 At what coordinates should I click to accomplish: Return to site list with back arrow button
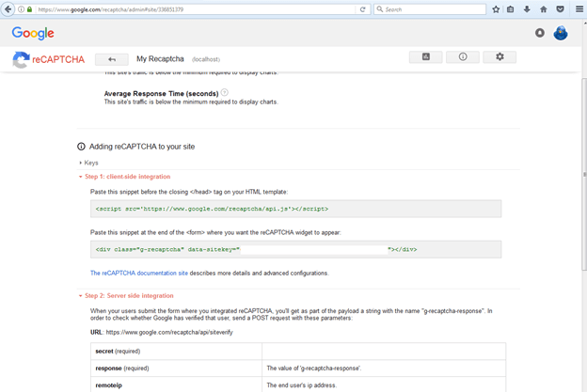click(112, 59)
